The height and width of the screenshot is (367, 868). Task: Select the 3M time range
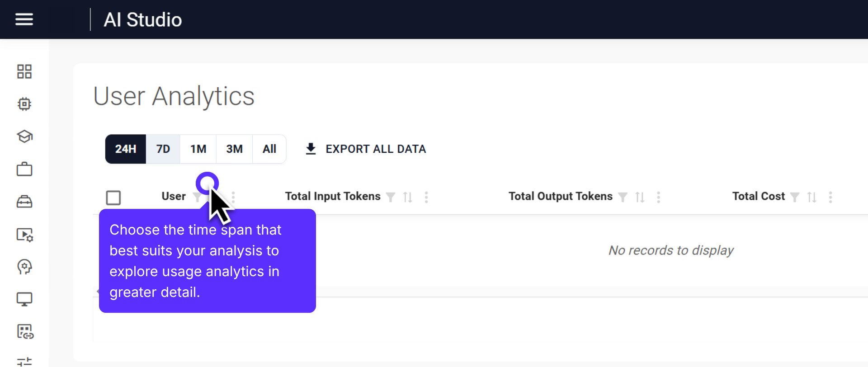pos(234,149)
